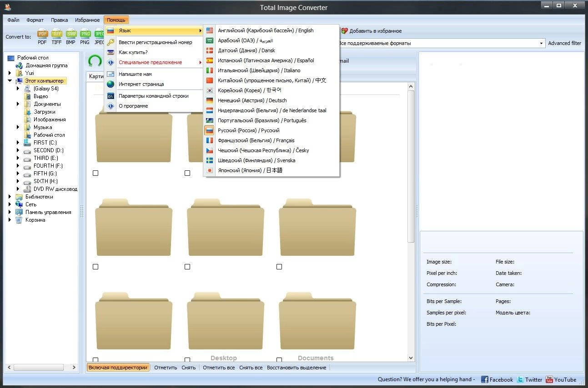Check the first folder's checkbox in top row
The image size is (588, 388).
pyautogui.click(x=95, y=173)
